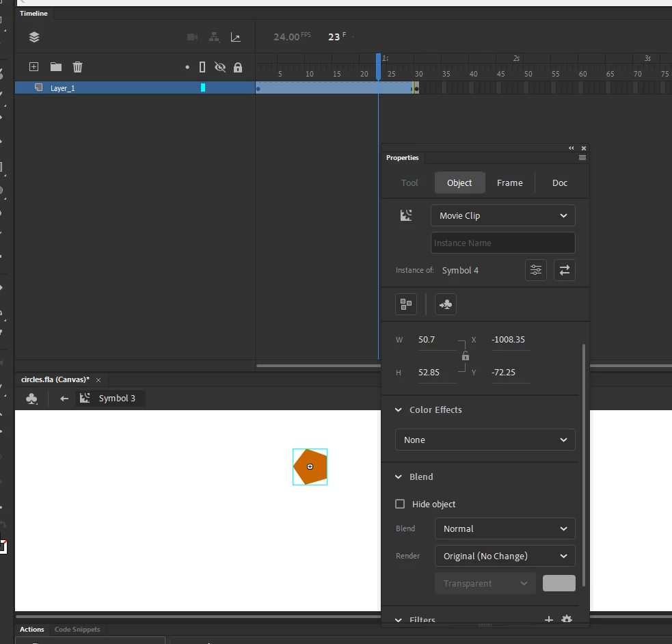
Task: Open the layer view options icon
Action: pos(34,38)
